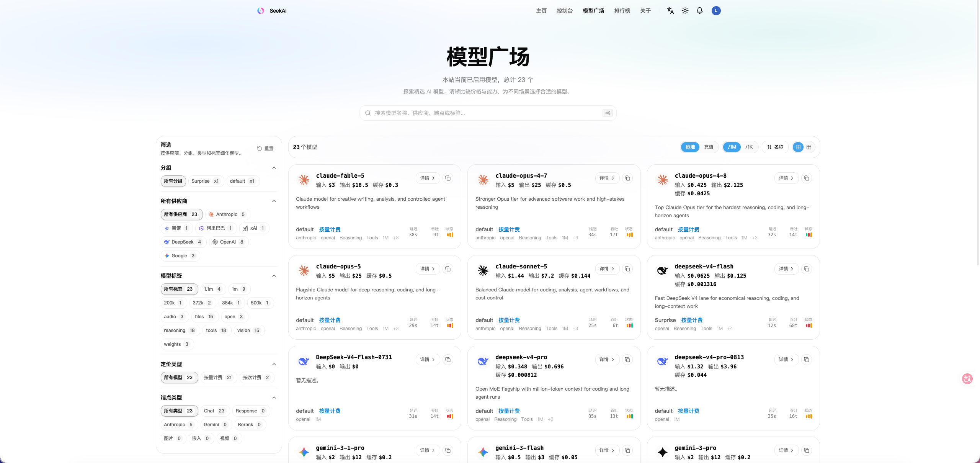This screenshot has height=463, width=980.
Task: Filter by the OpenAI provider chip
Action: tap(229, 242)
